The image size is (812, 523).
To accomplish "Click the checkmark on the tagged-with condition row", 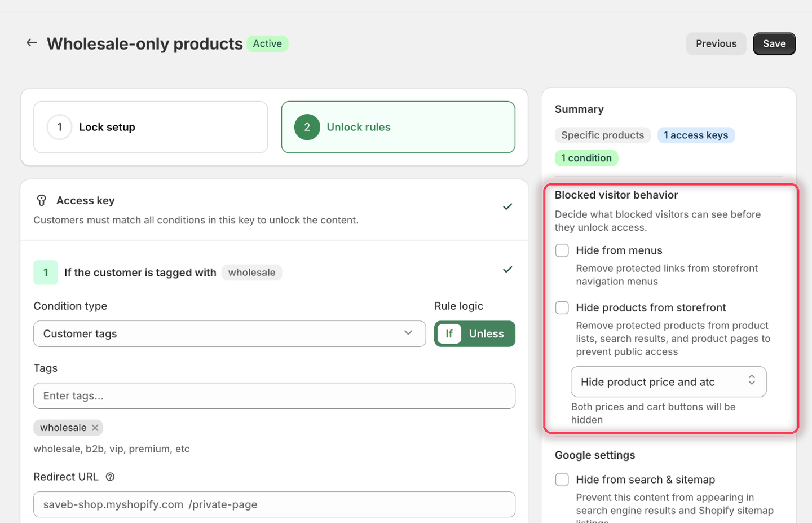I will pyautogui.click(x=507, y=270).
